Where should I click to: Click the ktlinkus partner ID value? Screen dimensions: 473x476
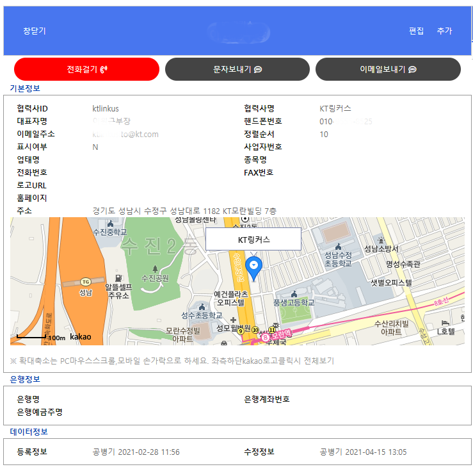tap(106, 109)
